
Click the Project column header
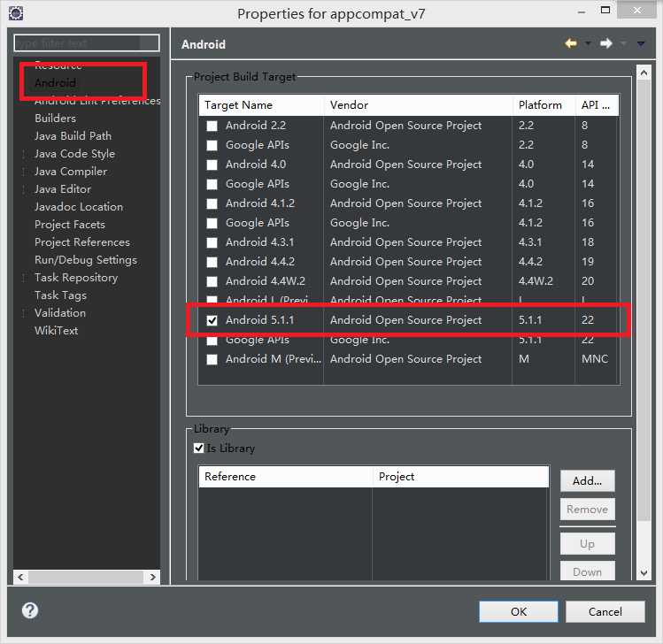coord(461,477)
